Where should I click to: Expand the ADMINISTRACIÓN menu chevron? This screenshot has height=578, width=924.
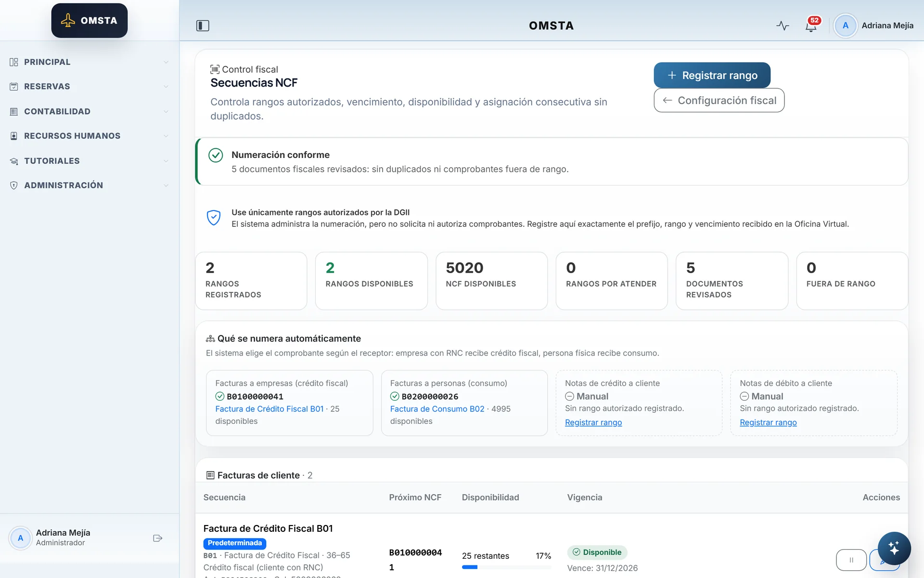[166, 185]
